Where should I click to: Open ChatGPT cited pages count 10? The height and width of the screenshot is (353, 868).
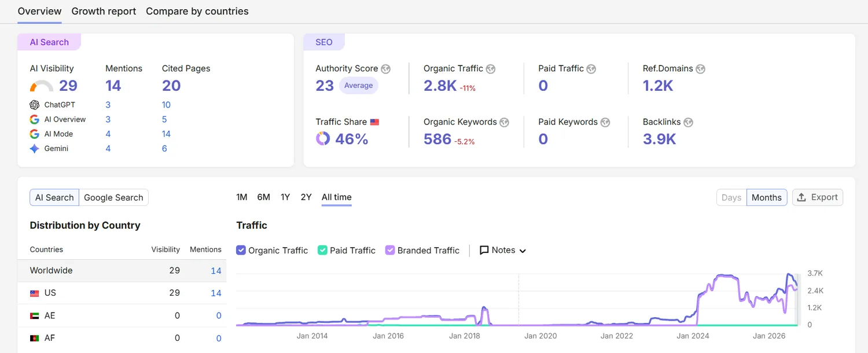[166, 105]
